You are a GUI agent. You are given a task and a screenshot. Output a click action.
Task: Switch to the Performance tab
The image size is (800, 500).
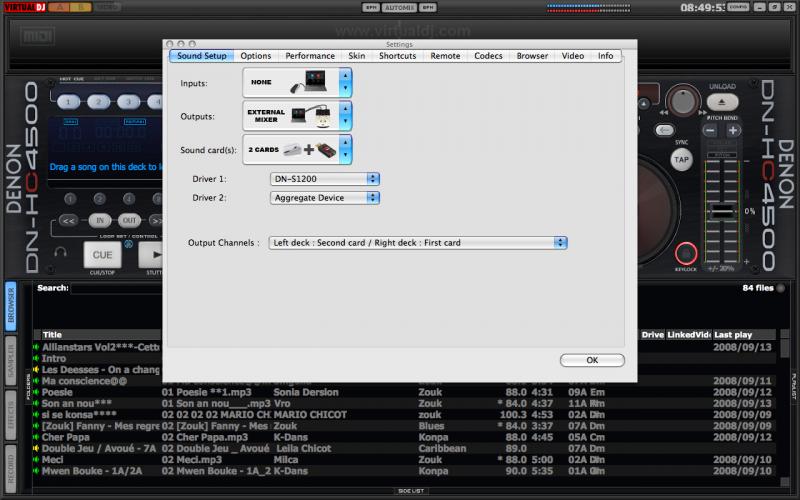click(x=310, y=56)
